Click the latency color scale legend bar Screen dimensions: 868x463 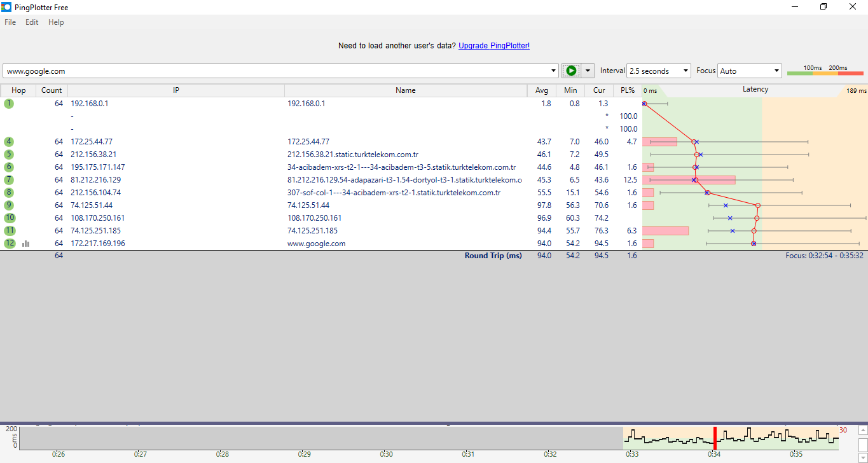pos(825,73)
